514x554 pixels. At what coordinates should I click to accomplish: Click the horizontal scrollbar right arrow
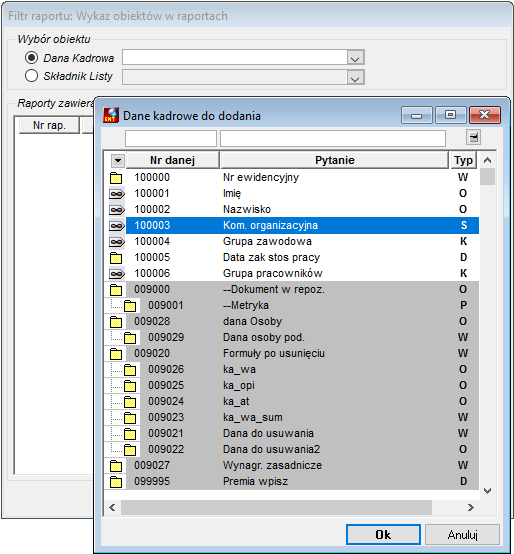coord(470,508)
